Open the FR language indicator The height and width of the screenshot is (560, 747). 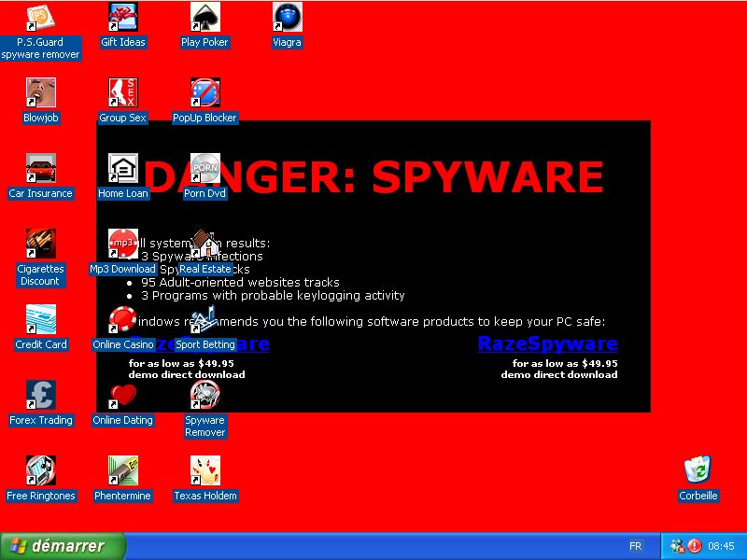click(x=635, y=546)
